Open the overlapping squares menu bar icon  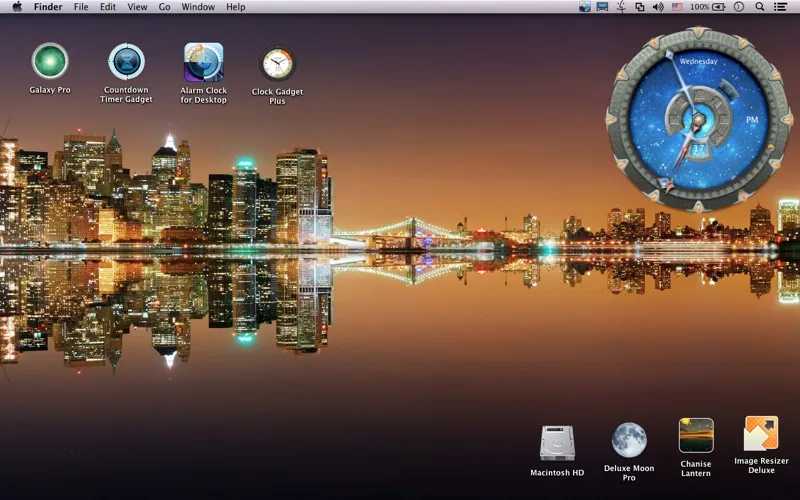point(639,7)
